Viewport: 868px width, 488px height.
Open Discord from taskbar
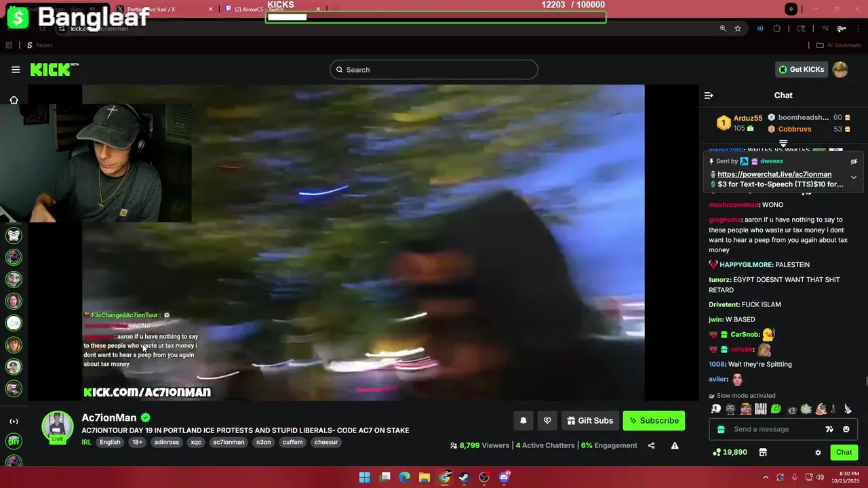[504, 477]
